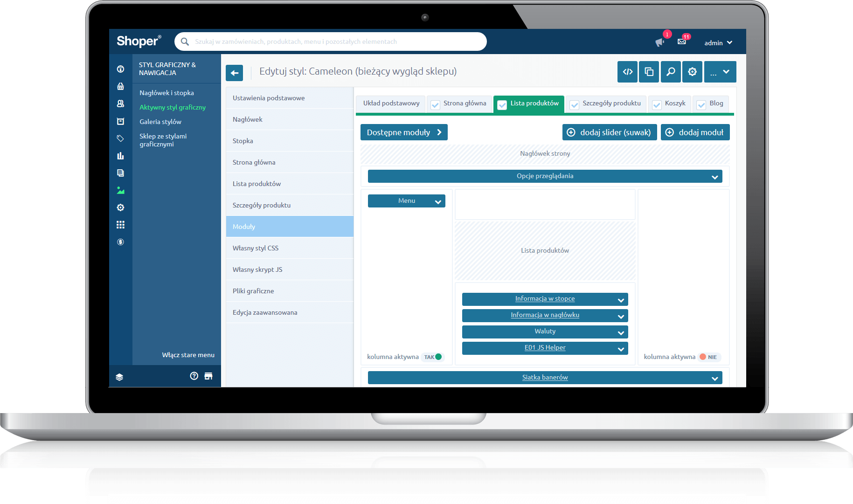Screen dimensions: 853x504
Task: Click the layers stack icon at the sidebar bottom
Action: click(119, 377)
